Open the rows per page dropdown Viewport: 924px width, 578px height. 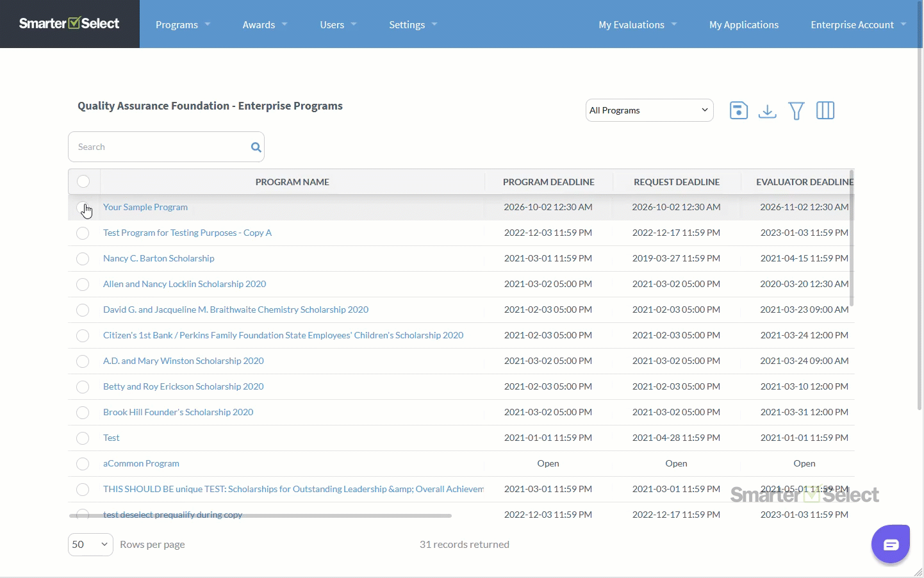(x=90, y=544)
